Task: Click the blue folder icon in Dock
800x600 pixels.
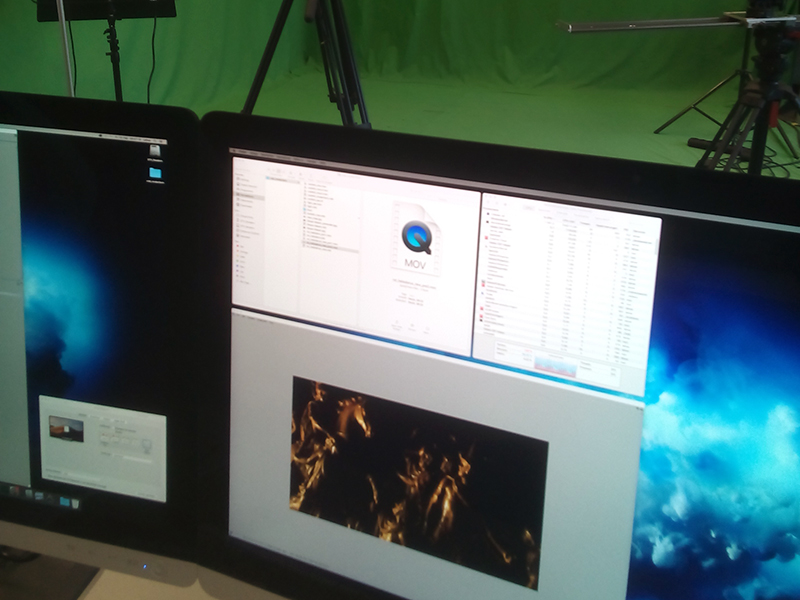Action: (x=66, y=500)
